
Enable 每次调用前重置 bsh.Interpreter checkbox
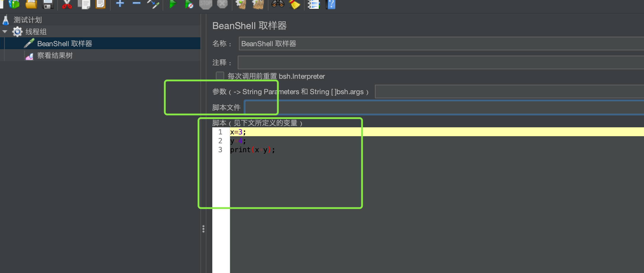pos(220,76)
